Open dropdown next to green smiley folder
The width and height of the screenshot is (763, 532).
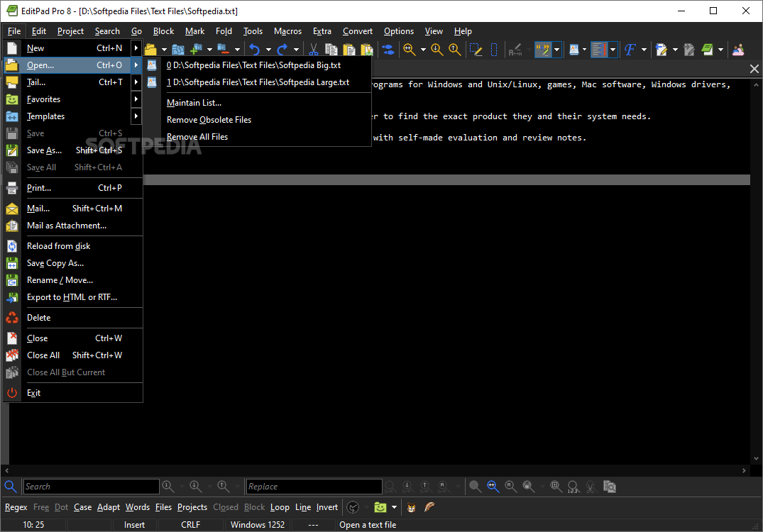(x=394, y=507)
